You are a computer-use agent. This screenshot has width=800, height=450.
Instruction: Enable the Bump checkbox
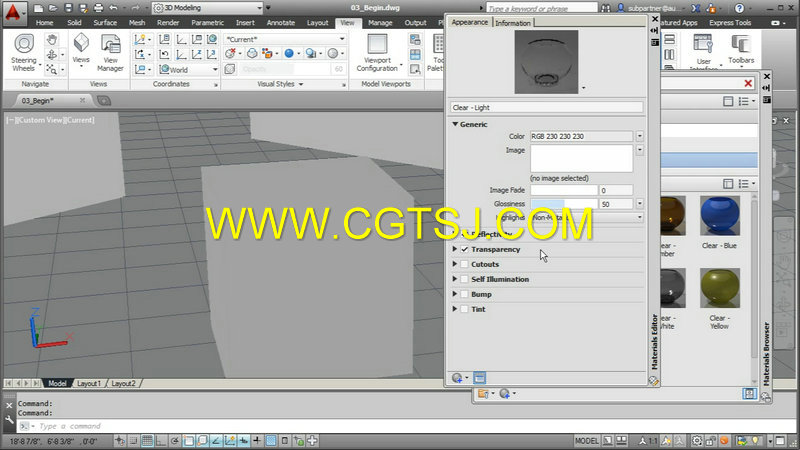pyautogui.click(x=464, y=294)
